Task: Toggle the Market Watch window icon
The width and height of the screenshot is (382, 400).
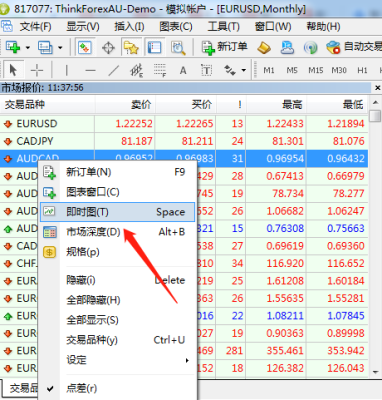Action: [84, 48]
